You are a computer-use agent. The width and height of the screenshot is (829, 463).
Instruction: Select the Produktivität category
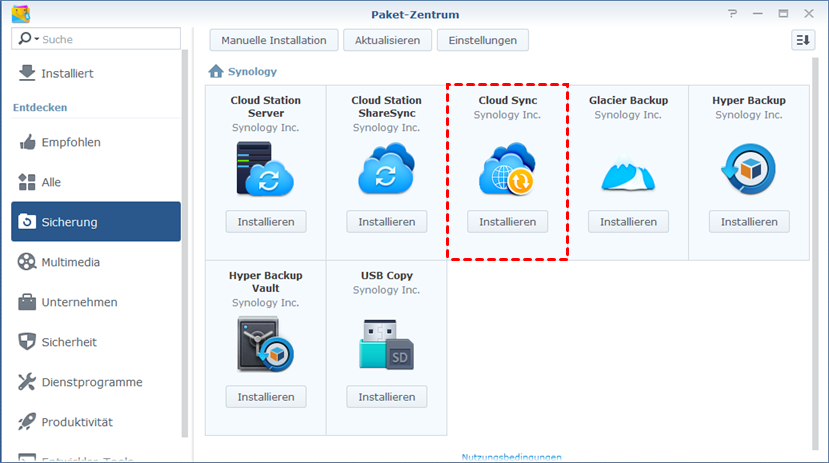click(96, 422)
